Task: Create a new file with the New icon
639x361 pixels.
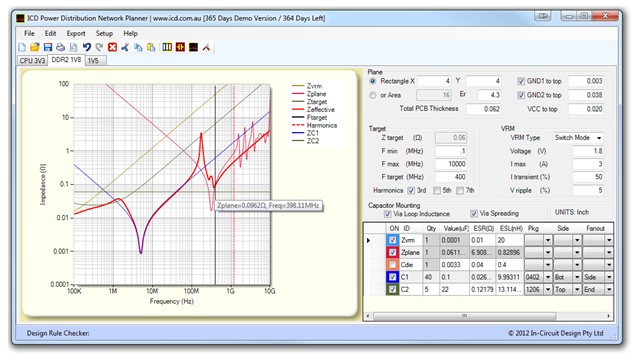Action: point(22,47)
